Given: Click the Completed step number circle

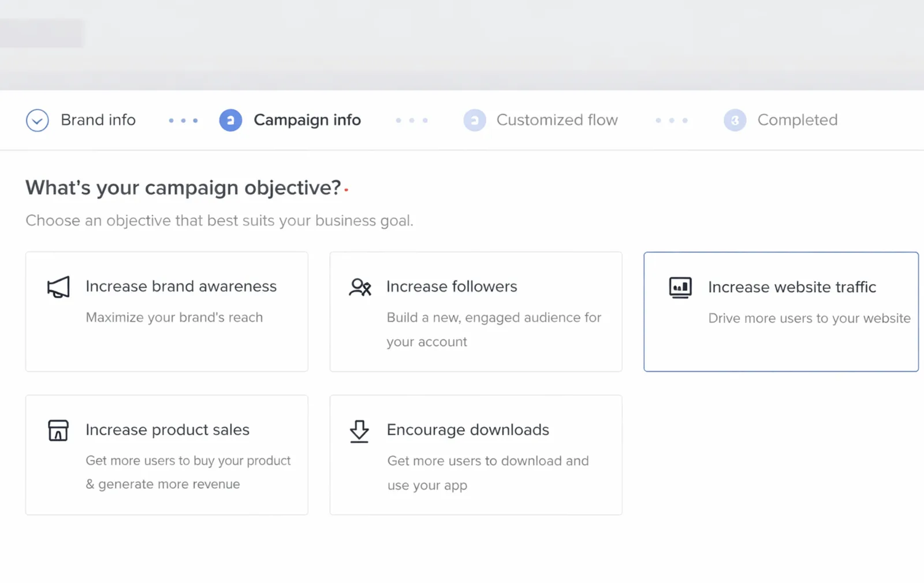Looking at the screenshot, I should tap(735, 121).
